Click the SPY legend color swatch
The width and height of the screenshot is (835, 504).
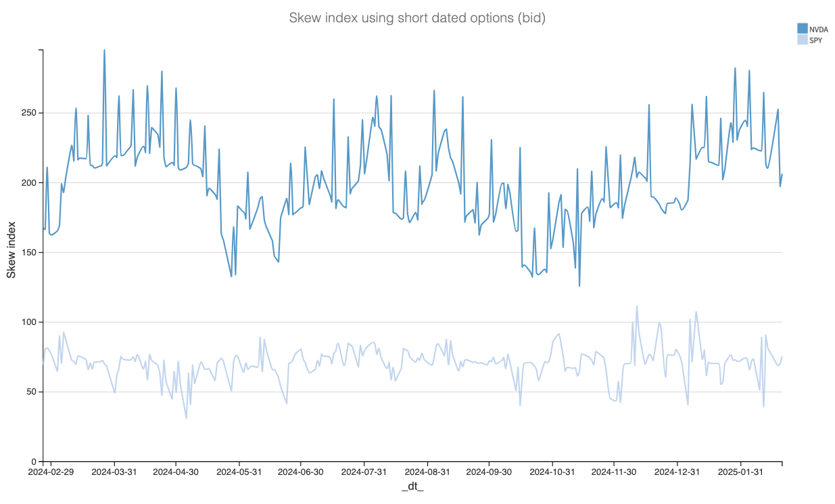803,40
